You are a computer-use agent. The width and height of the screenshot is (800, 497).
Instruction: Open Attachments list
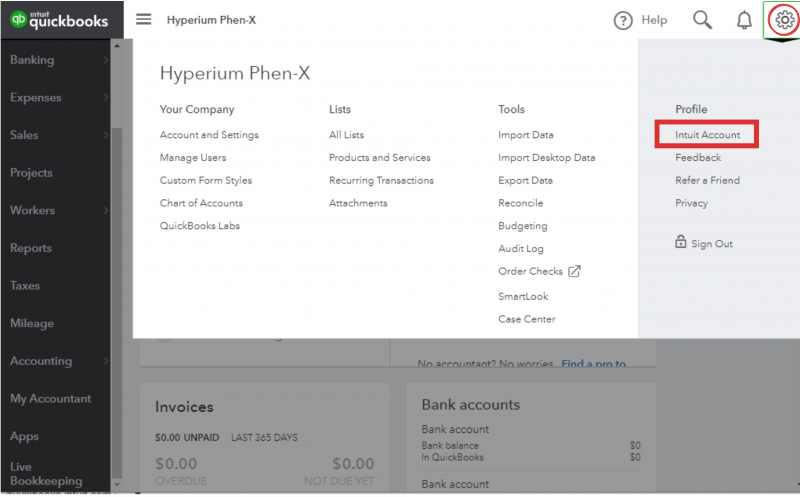coord(358,203)
